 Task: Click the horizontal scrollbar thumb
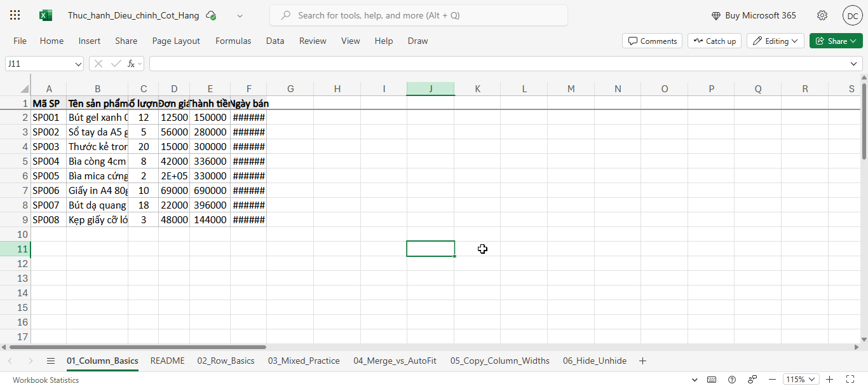point(138,347)
